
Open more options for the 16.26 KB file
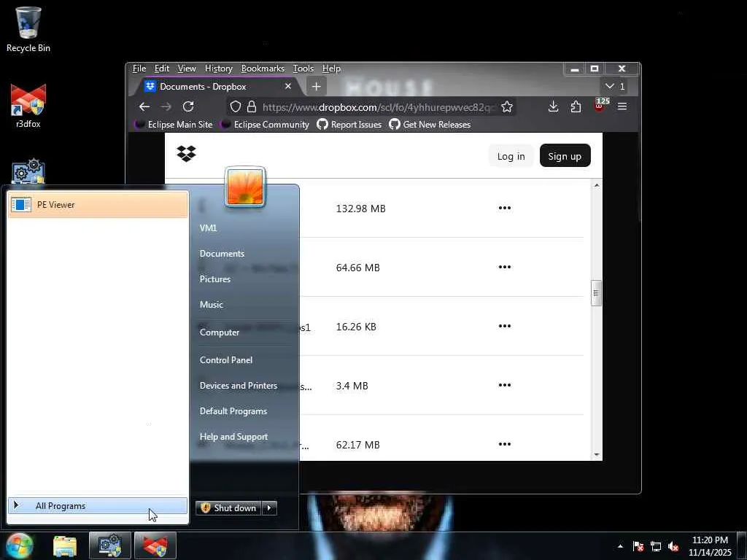pos(505,326)
